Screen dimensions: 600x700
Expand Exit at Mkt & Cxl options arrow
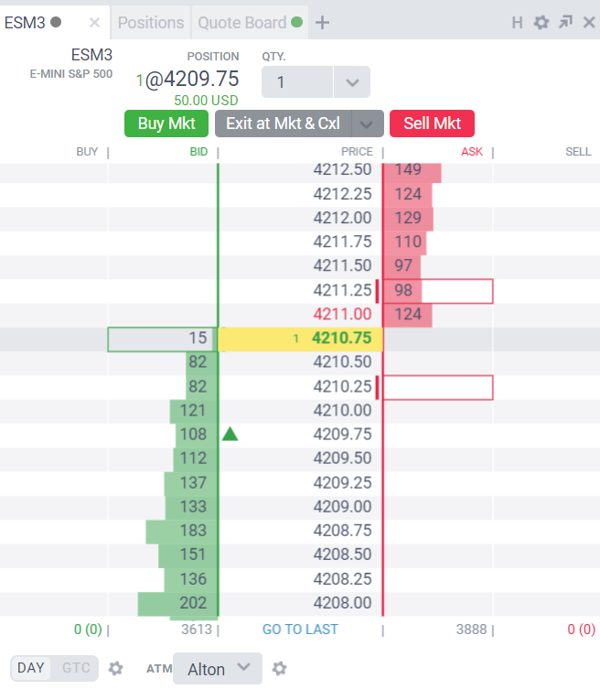coord(367,124)
